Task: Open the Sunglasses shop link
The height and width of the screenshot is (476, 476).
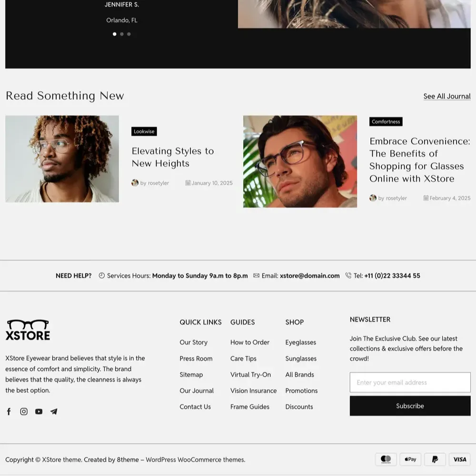Action: (301, 358)
